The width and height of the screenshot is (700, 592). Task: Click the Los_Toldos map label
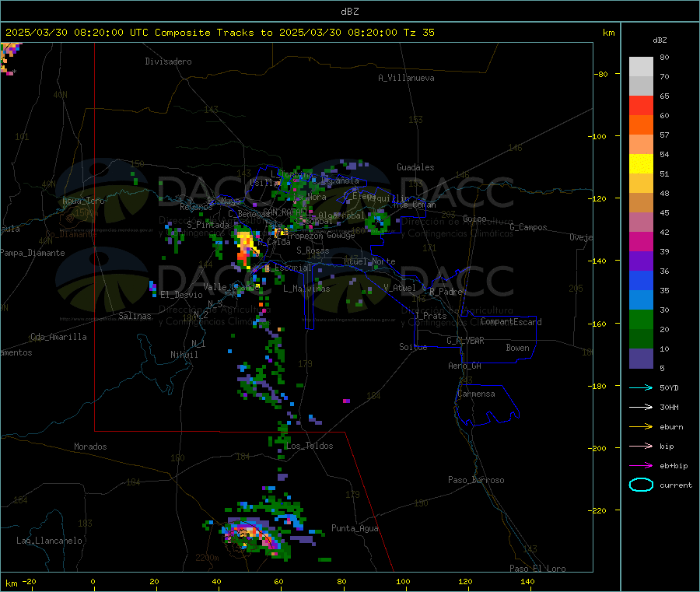[x=310, y=446]
